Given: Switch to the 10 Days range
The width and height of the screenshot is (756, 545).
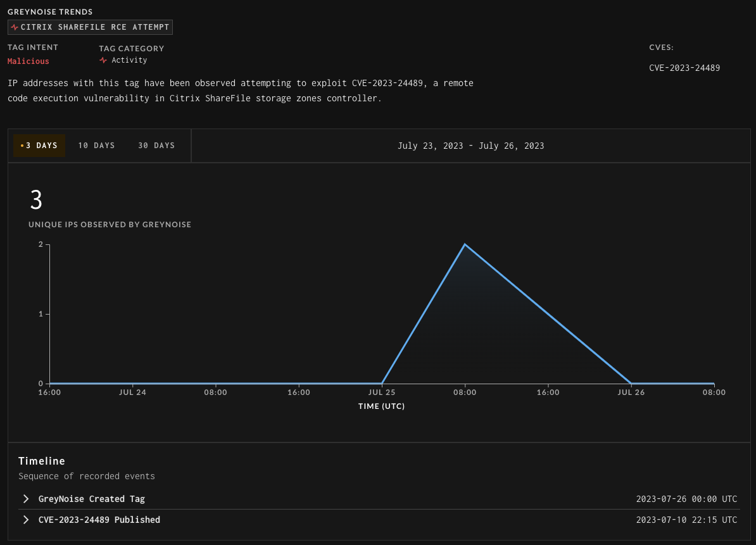Looking at the screenshot, I should [96, 146].
